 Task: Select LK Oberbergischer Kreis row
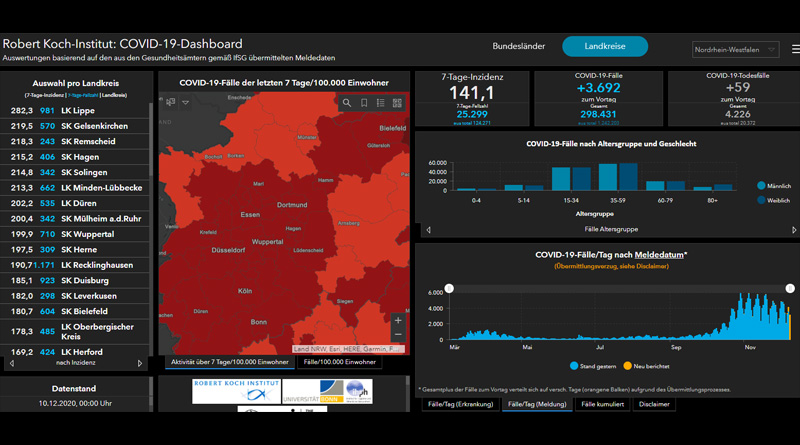point(74,331)
